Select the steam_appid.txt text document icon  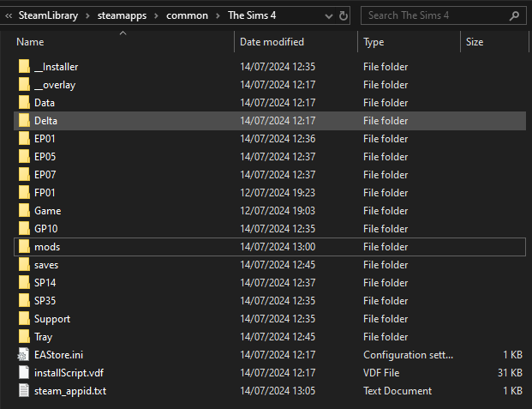coord(23,391)
